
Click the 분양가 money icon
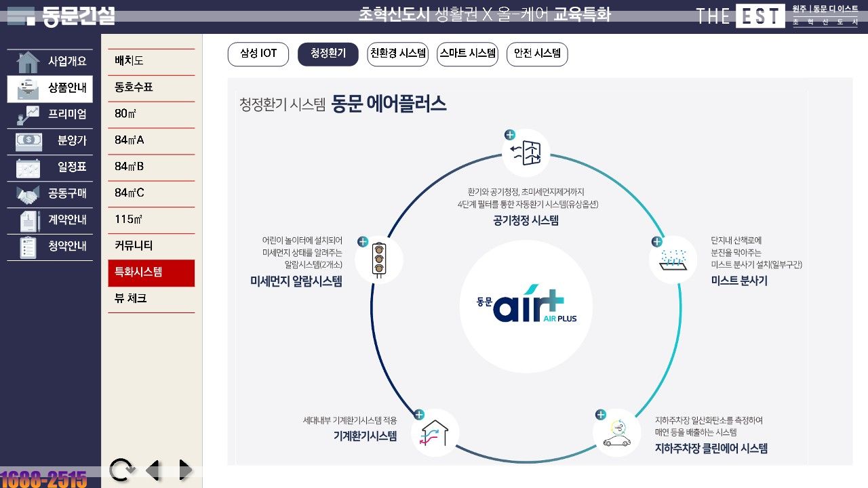[x=28, y=141]
